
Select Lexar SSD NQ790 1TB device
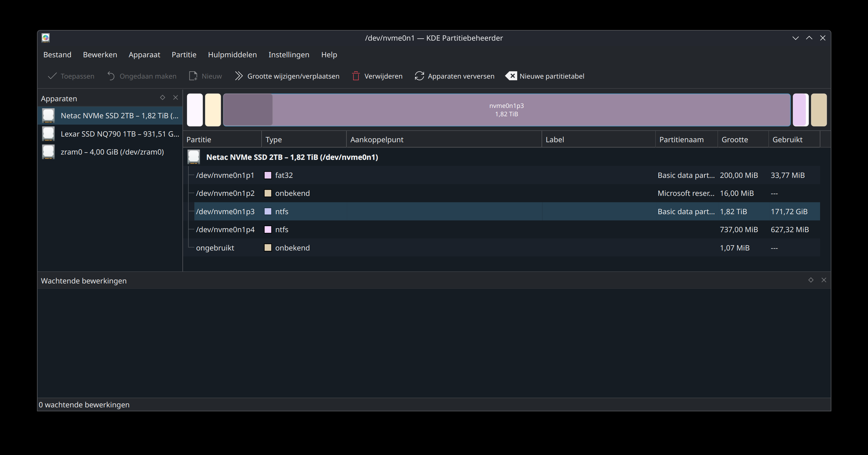(x=110, y=134)
